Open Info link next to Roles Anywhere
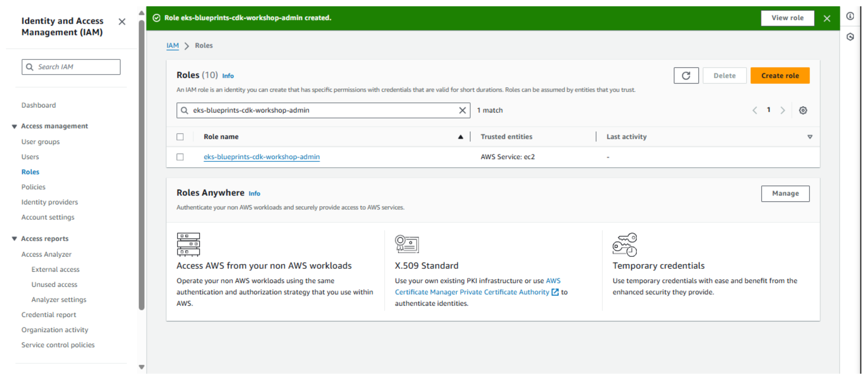This screenshot has height=380, width=868. point(254,194)
